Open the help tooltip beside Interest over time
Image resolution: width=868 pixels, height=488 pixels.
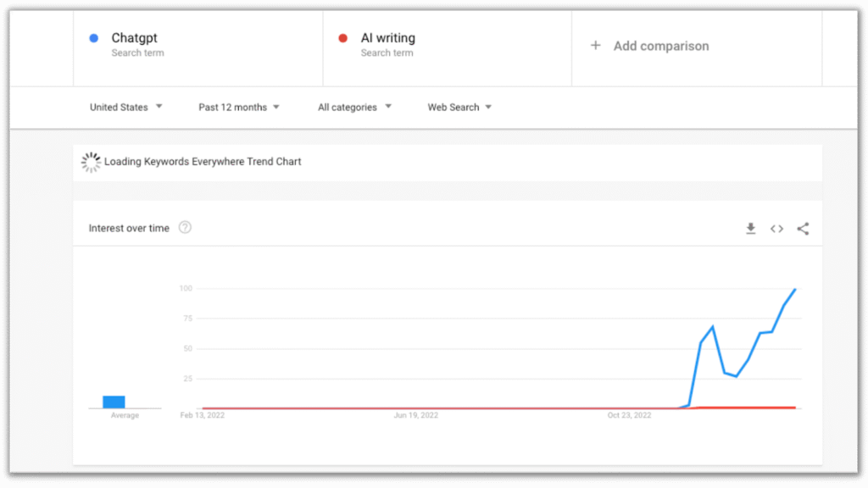tap(185, 228)
